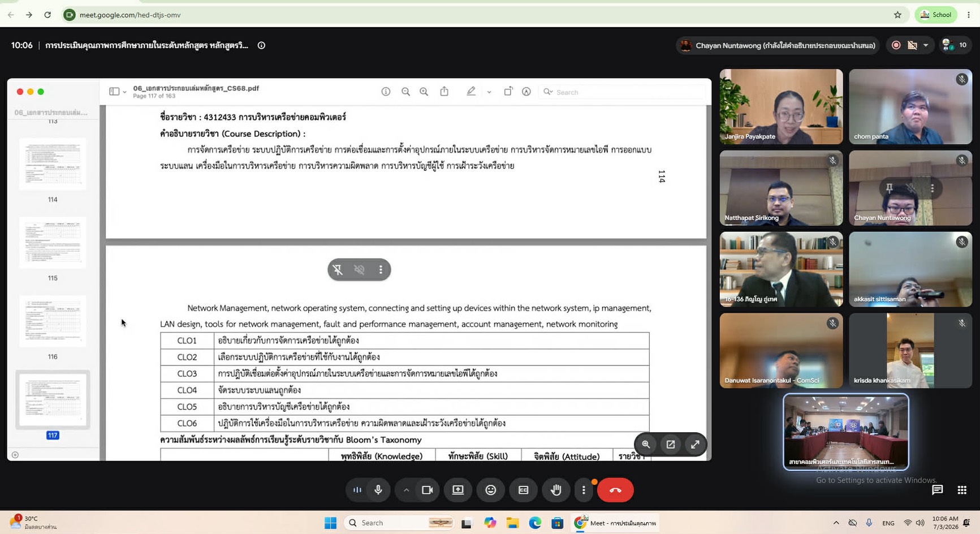Screen dimensions: 980x534
Task: Open the activities grid icon
Action: pos(962,490)
